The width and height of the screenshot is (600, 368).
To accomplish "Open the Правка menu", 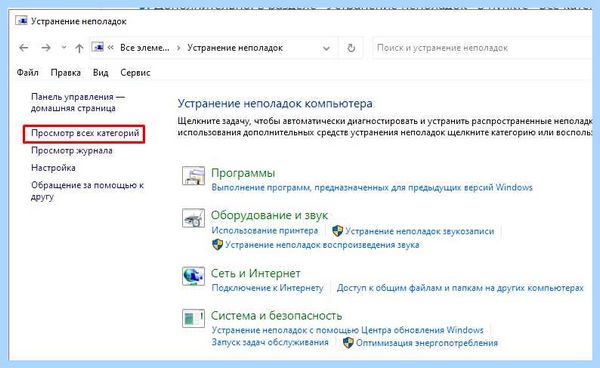I will click(65, 72).
